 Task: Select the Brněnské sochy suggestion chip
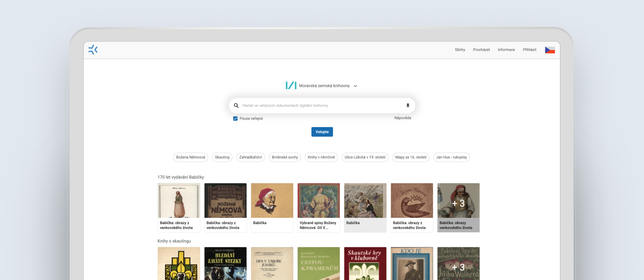pos(285,157)
